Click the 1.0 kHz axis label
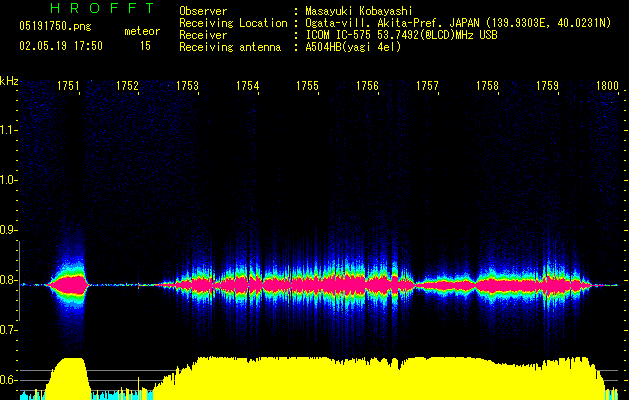The height and width of the screenshot is (400, 629). pos(7,180)
